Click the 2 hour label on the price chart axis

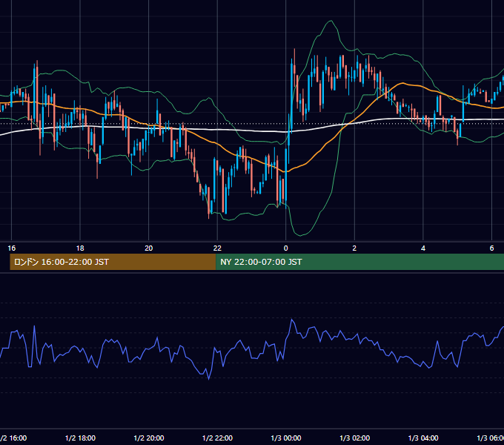(354, 248)
